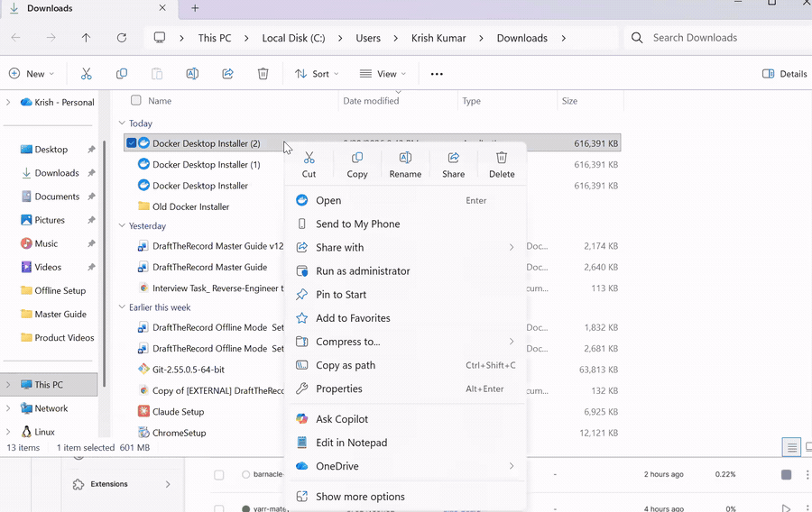Viewport: 812px width, 512px height.
Task: Open Share with submenu
Action: click(x=406, y=247)
